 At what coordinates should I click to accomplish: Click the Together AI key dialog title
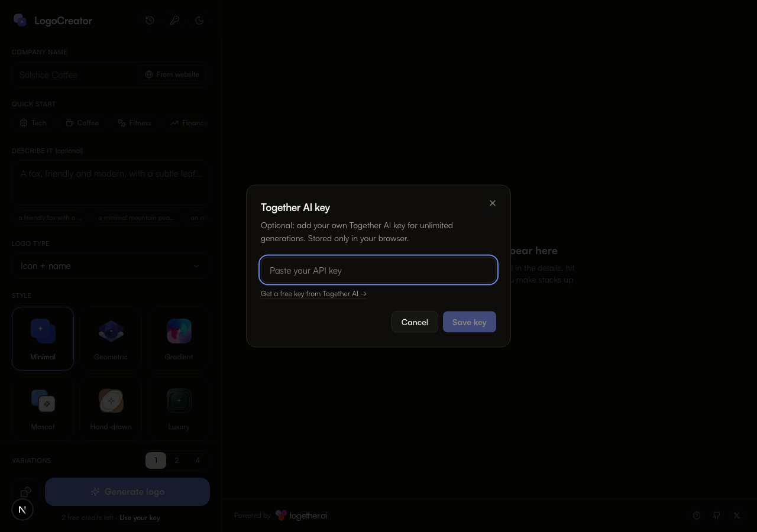(295, 207)
